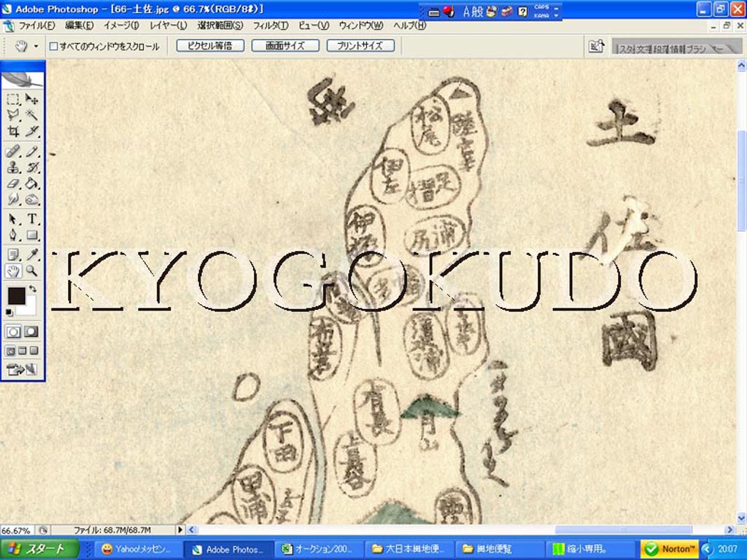Screen dimensions: 747x560
Task: Open Hand tool preset picker dropdown
Action: pos(36,46)
